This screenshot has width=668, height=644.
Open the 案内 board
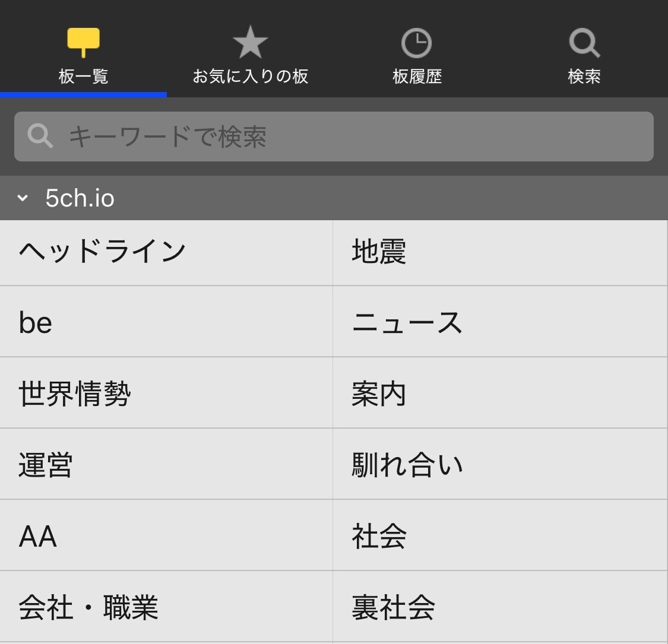(379, 394)
